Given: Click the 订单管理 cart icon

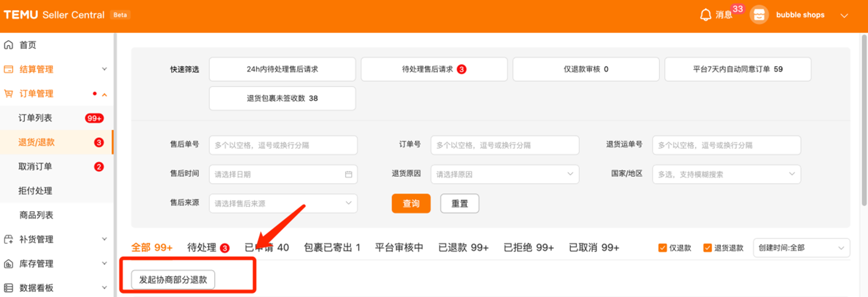Looking at the screenshot, I should 8,94.
